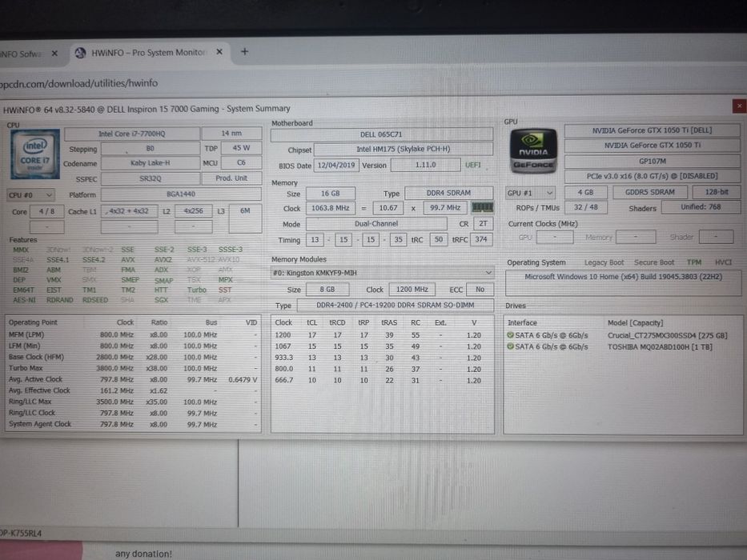Close the first browser tab

pos(54,54)
